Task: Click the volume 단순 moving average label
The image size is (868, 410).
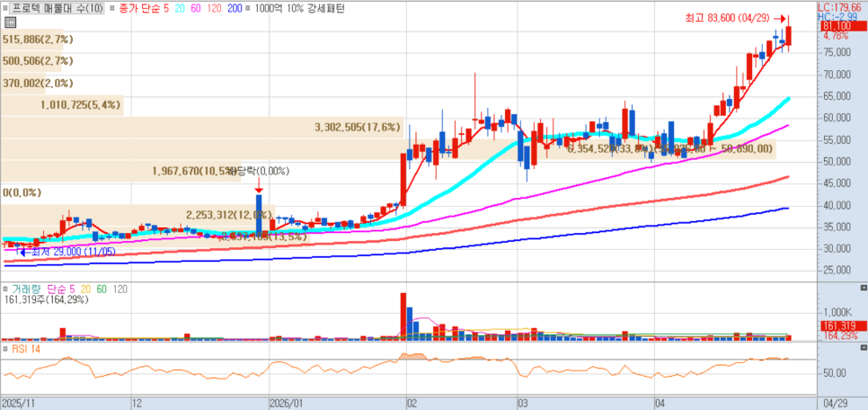Action: coord(57,290)
